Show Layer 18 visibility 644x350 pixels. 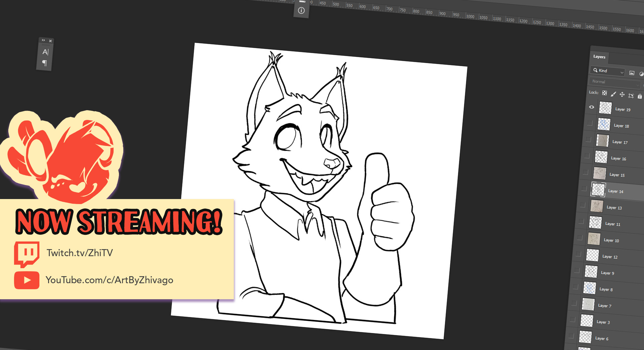coord(590,123)
